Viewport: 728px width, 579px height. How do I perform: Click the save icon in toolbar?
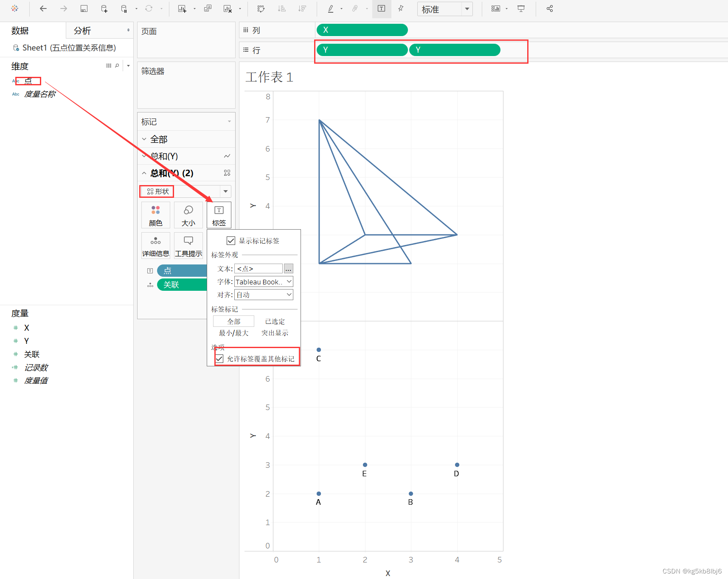pos(84,8)
